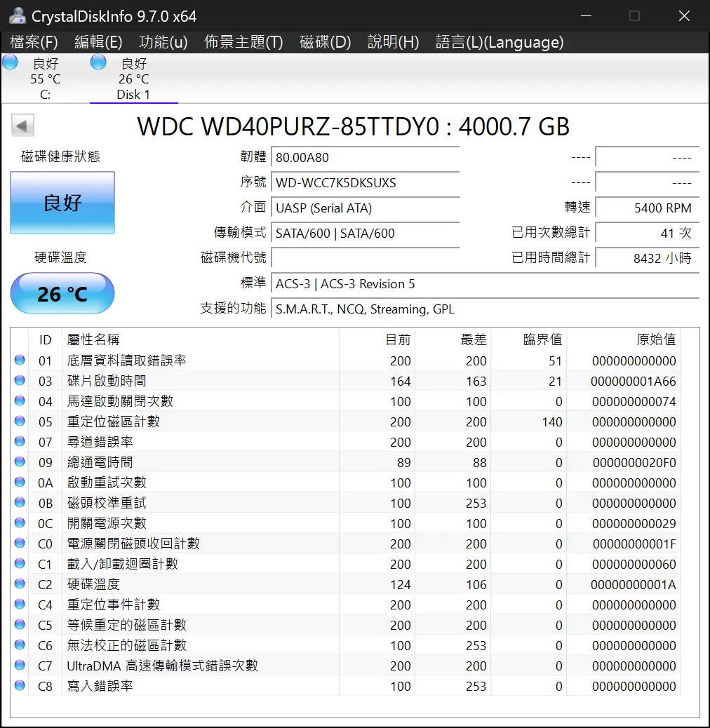Click status dot for attribute C2 硬碟溫度
The height and width of the screenshot is (728, 710).
(20, 584)
